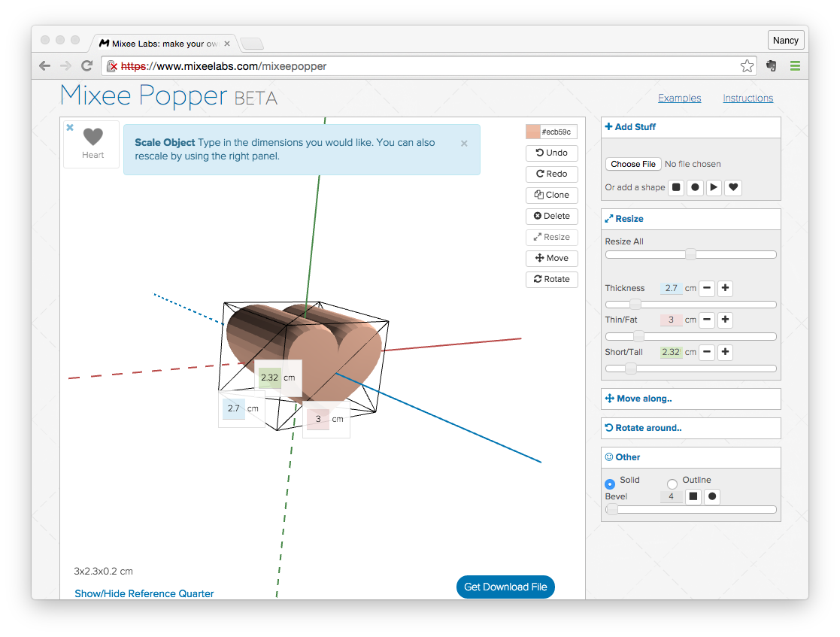The width and height of the screenshot is (840, 637).
Task: Dismiss the Scale Object hint
Action: point(464,143)
